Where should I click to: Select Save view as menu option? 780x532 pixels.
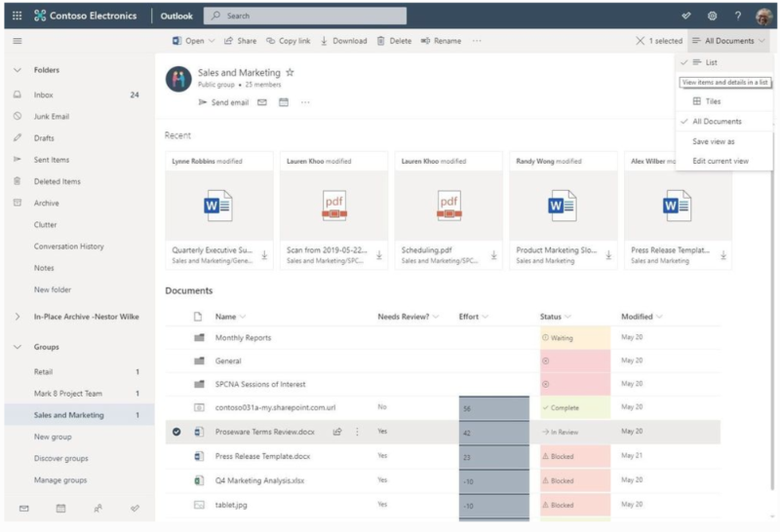(714, 141)
